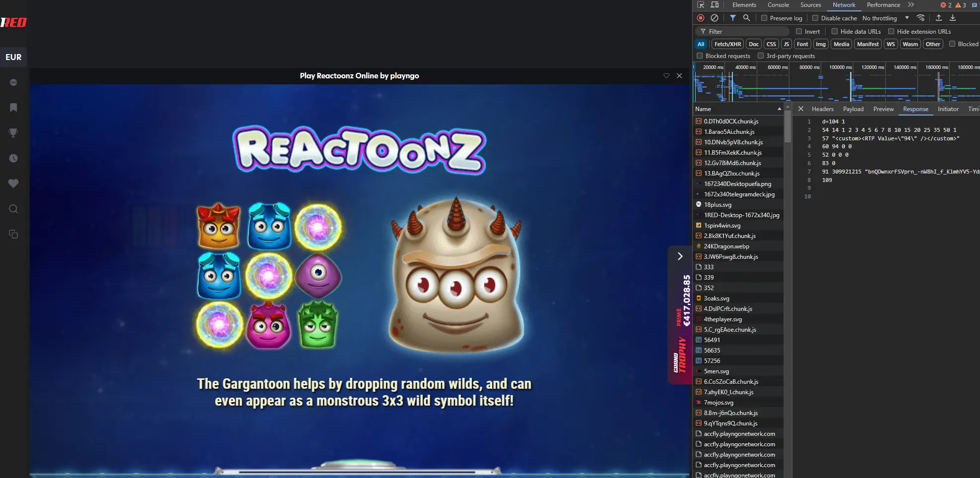Open the red errors counter
Image resolution: width=980 pixels, height=478 pixels.
pos(946,5)
